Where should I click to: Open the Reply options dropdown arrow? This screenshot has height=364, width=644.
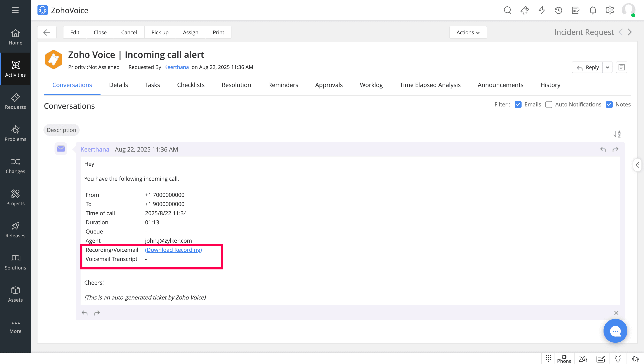coord(607,67)
